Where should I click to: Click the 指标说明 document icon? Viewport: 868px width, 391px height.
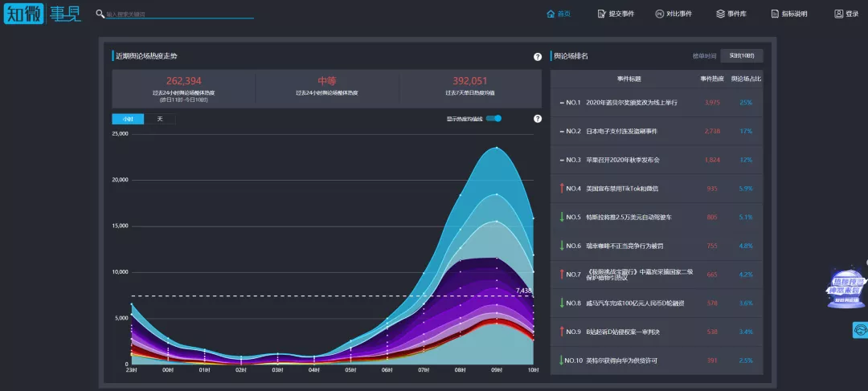click(776, 14)
